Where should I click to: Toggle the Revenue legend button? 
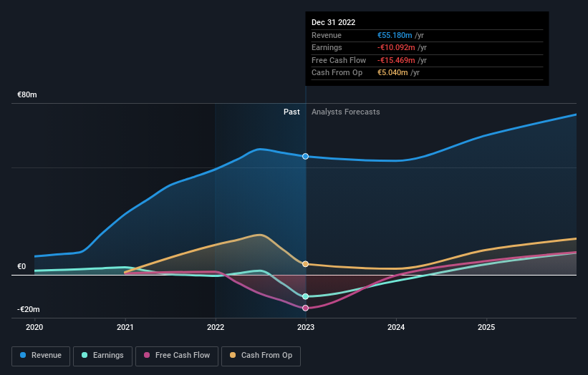[41, 356]
